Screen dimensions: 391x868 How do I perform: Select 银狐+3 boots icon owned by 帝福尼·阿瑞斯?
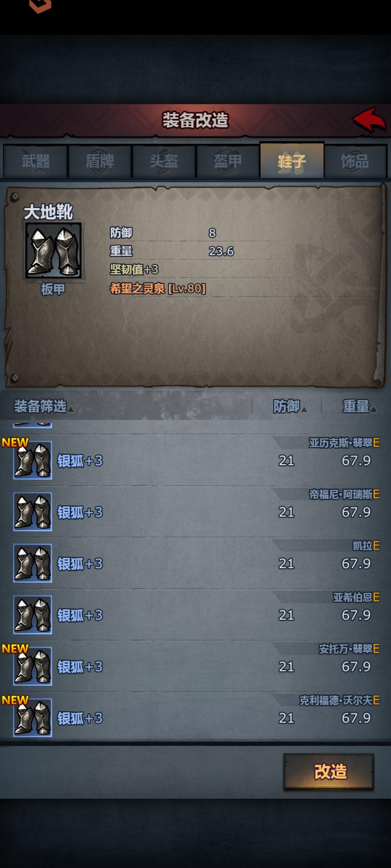33,512
